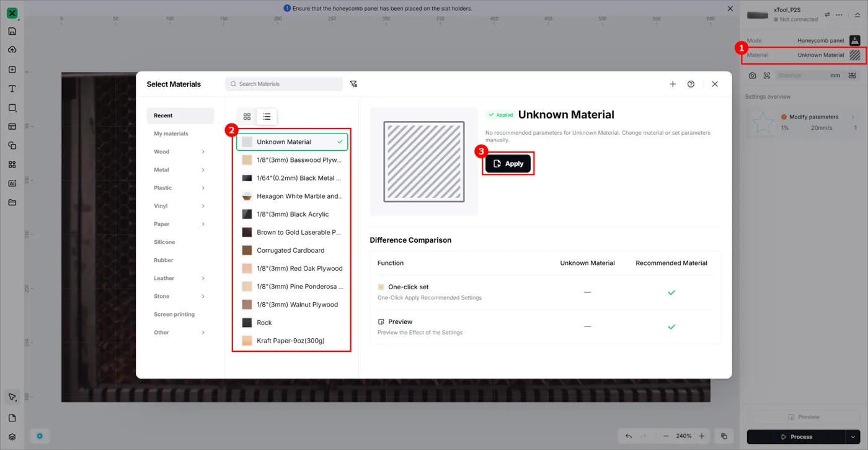868x450 pixels.
Task: Click the Unknown Material swatch in right panel
Action: point(855,55)
